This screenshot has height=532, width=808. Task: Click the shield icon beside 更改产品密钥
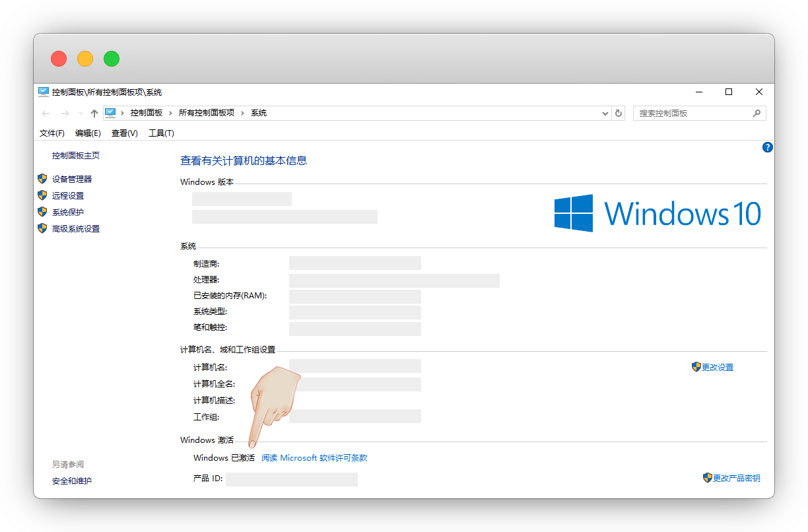708,477
